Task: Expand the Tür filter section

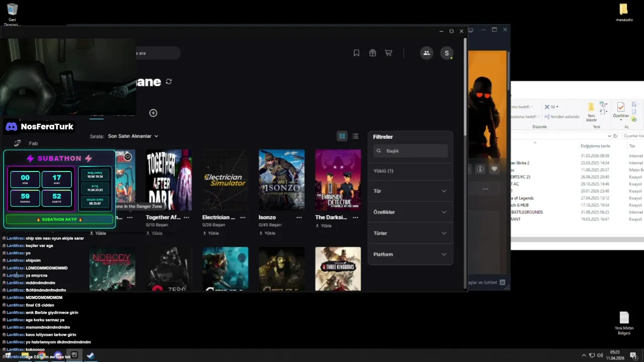Action: point(410,191)
